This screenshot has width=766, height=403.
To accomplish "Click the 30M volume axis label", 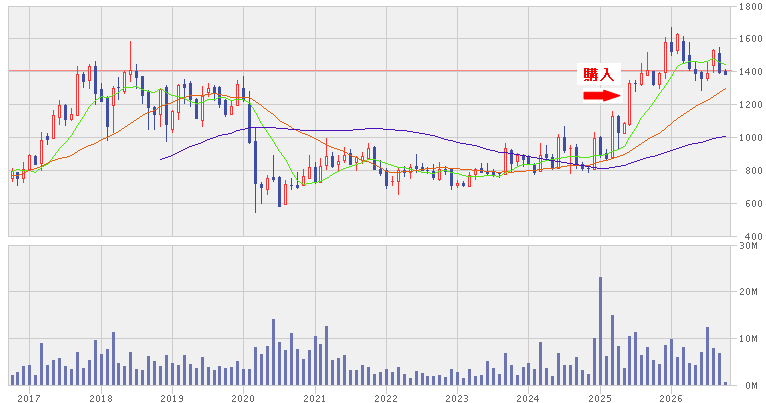I will point(749,246).
